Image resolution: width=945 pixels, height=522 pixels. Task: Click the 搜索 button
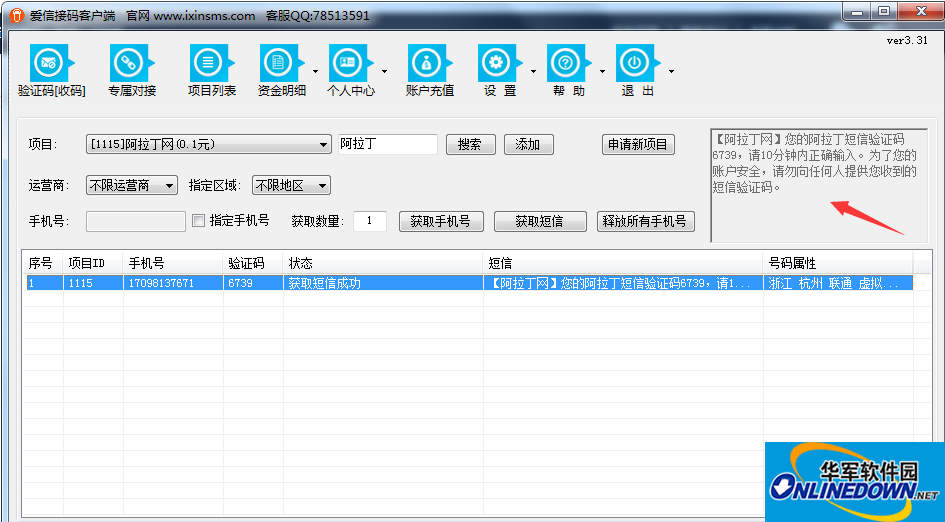pyautogui.click(x=471, y=145)
